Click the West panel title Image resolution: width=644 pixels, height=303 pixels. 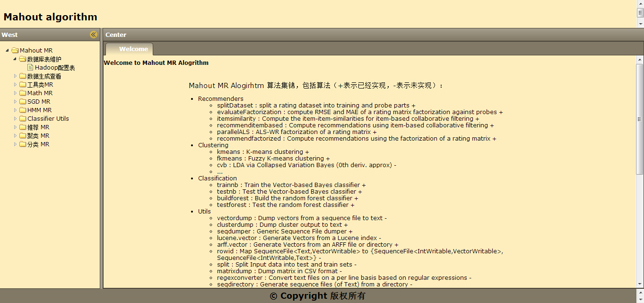pos(9,35)
